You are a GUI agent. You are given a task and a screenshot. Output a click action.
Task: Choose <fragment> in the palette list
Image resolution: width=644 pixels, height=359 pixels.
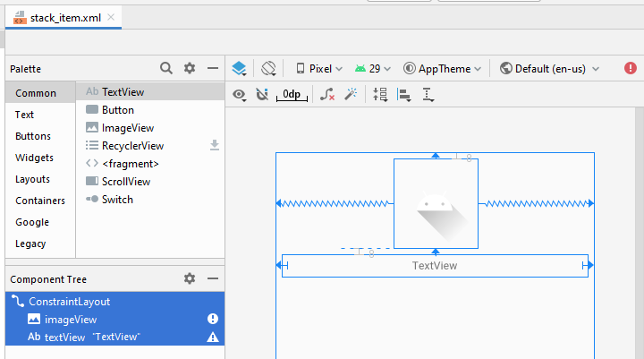pyautogui.click(x=150, y=164)
